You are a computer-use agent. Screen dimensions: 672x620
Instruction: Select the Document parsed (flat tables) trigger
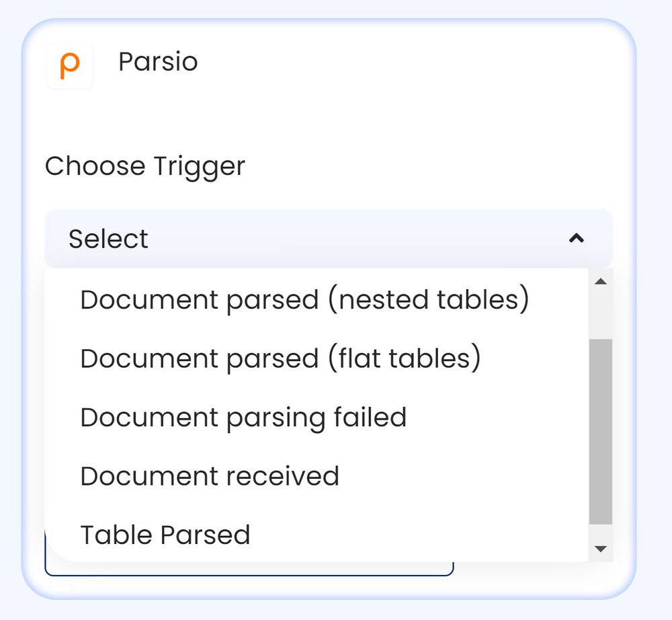click(x=280, y=358)
